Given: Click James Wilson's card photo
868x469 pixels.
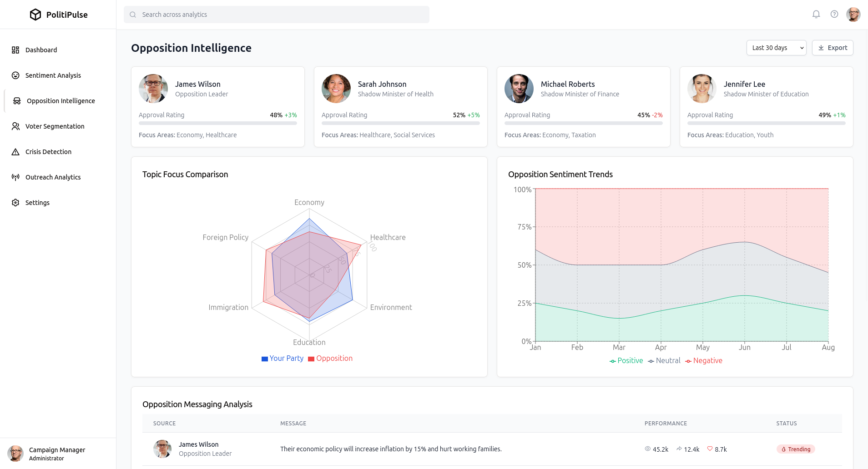Looking at the screenshot, I should point(153,89).
